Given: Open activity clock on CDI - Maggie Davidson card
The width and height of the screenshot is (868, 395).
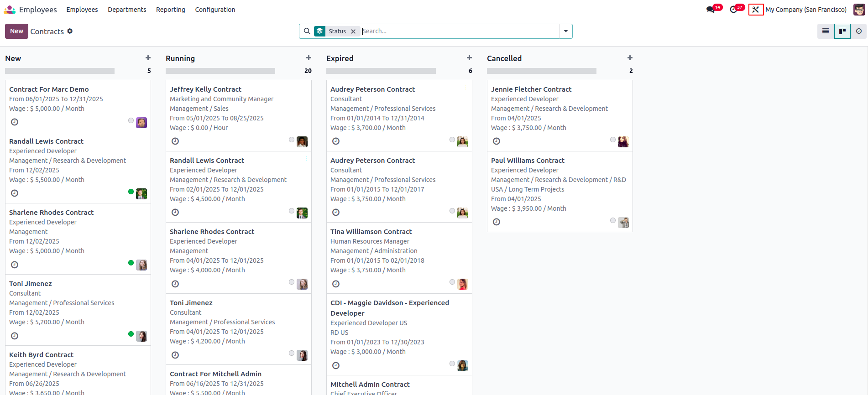Looking at the screenshot, I should pyautogui.click(x=336, y=366).
